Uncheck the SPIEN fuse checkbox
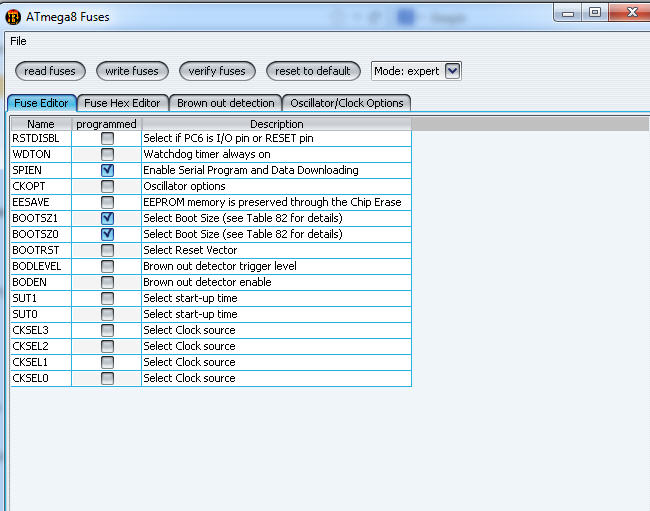Image resolution: width=650 pixels, height=511 pixels. (107, 170)
